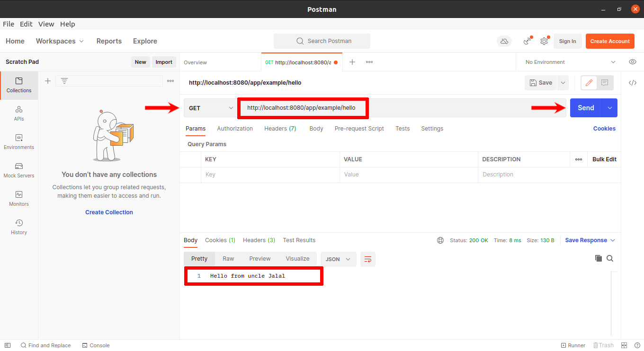Image resolution: width=644 pixels, height=351 pixels.
Task: Click the filter icon in collections search
Action: point(64,81)
